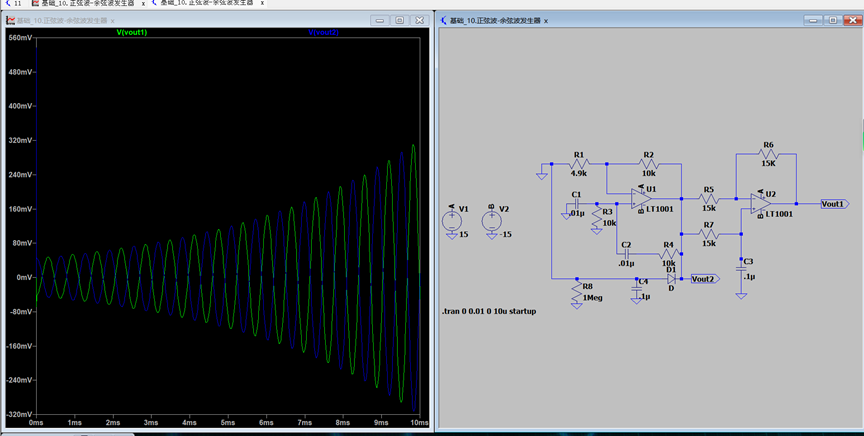The height and width of the screenshot is (436, 864).
Task: Switch to the tab labeled 11
Action: click(x=14, y=3)
